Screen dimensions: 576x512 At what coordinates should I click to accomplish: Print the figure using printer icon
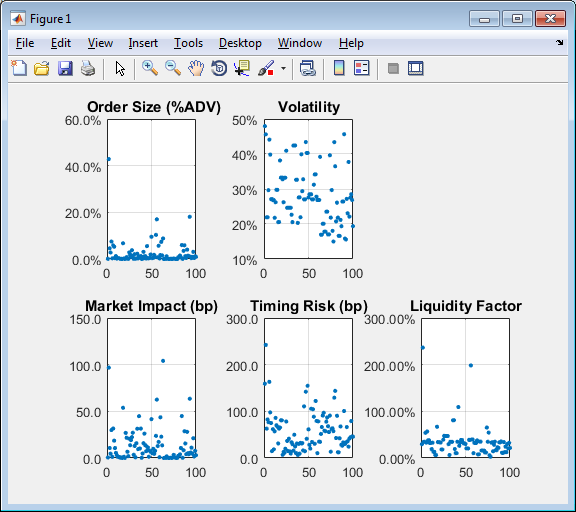coord(88,68)
